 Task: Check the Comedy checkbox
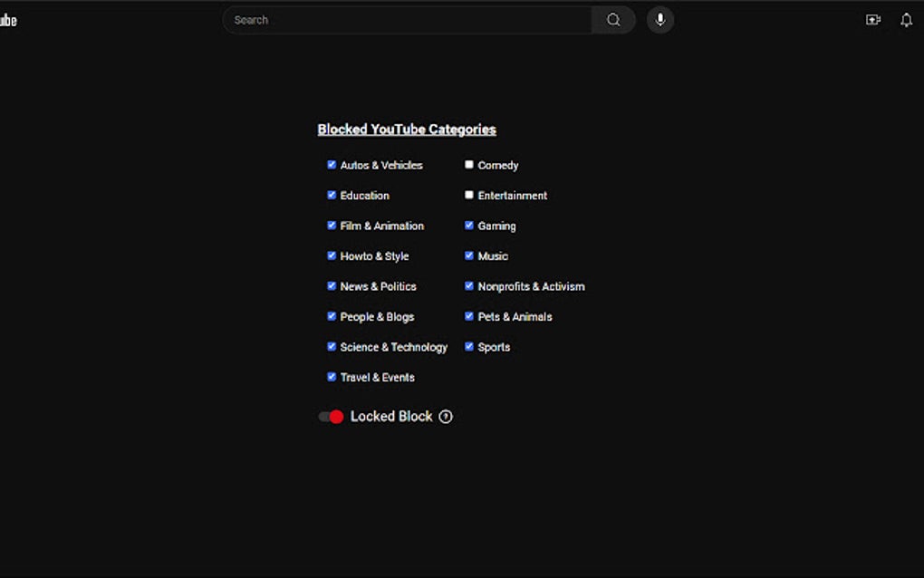point(469,165)
